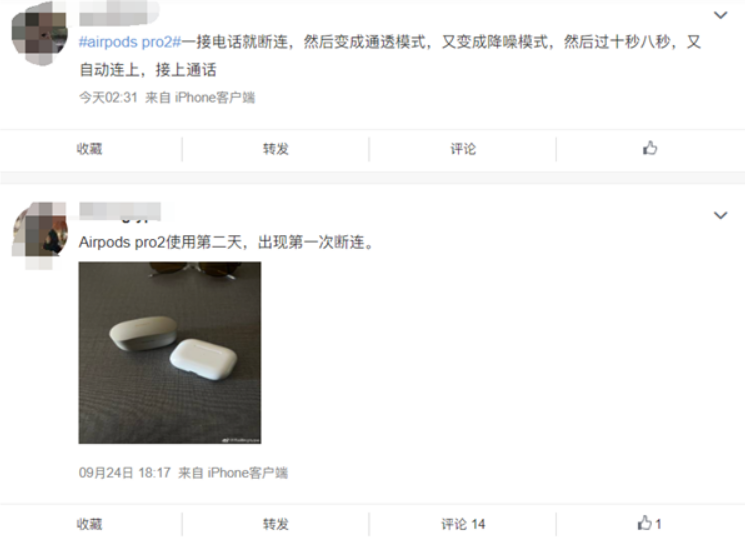The width and height of the screenshot is (745, 544).
Task: Click iPhone客户端 source on first post
Action: (x=215, y=97)
